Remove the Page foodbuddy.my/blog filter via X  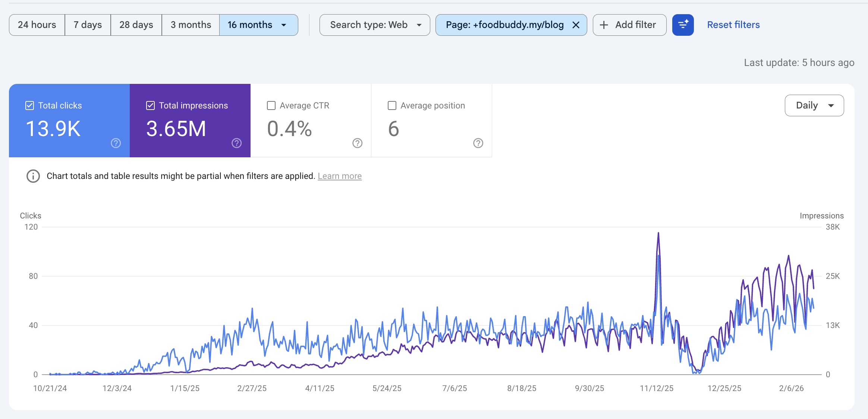click(x=576, y=25)
